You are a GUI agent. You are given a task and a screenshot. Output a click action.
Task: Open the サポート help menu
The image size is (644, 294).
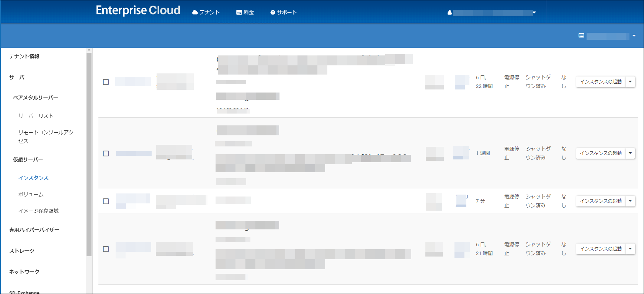coord(284,12)
